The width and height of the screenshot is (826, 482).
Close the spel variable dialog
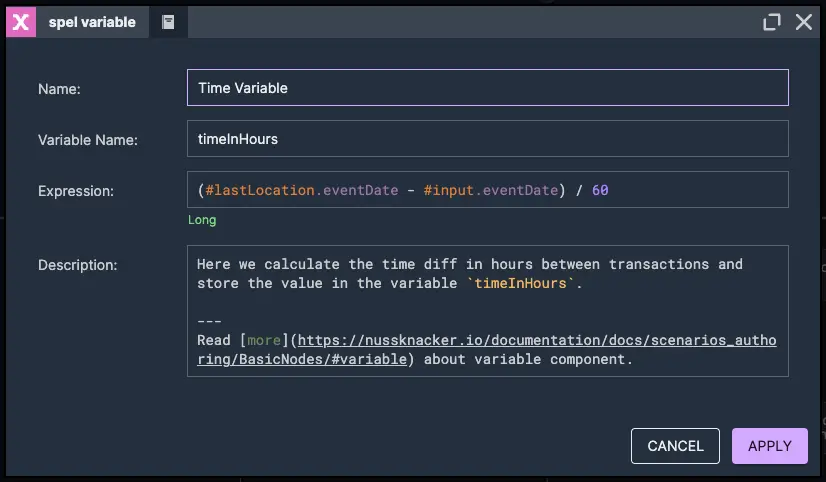(804, 22)
